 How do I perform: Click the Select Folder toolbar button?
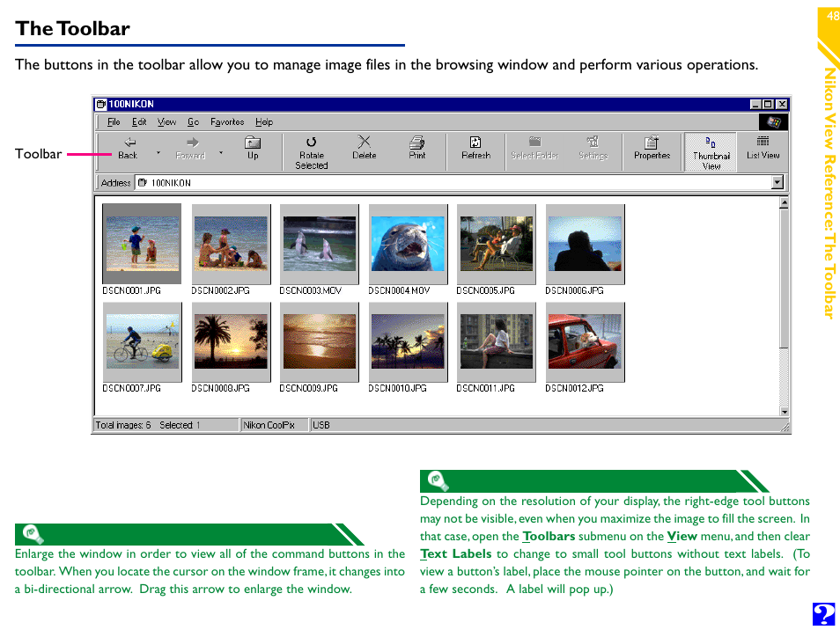(x=534, y=149)
